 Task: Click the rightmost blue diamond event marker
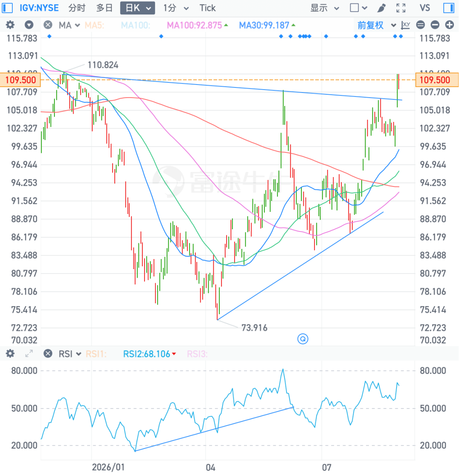tap(401, 37)
